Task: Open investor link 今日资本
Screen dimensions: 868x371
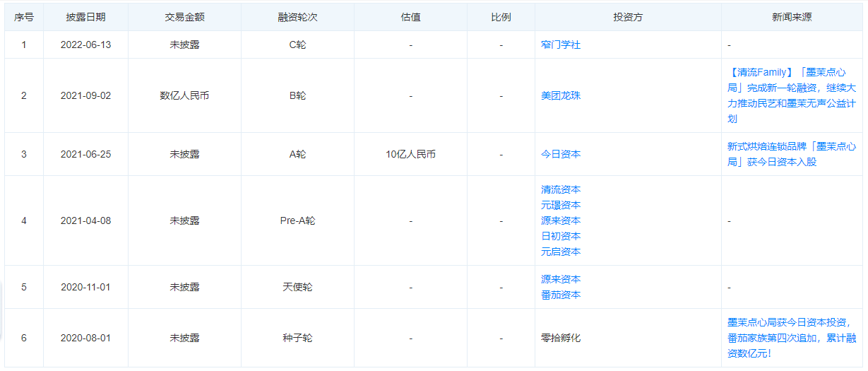Action: pos(561,154)
